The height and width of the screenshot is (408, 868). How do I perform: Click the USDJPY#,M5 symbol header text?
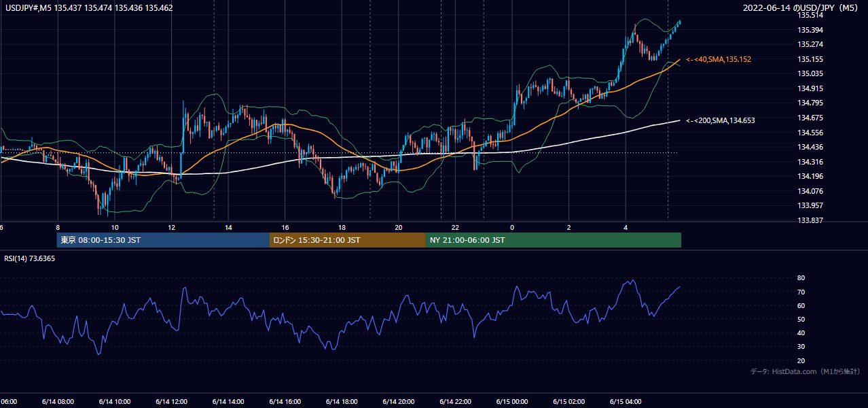89,8
